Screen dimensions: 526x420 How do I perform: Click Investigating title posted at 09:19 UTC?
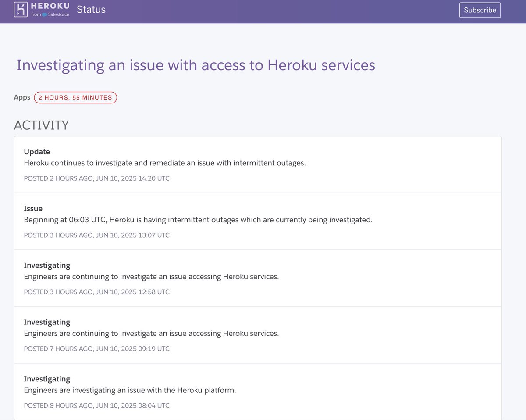[47, 322]
